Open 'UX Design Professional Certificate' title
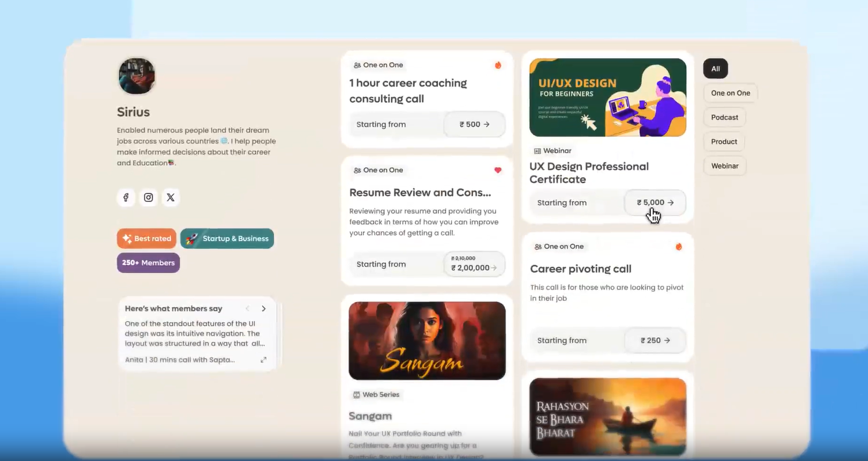This screenshot has width=868, height=461. pos(589,173)
